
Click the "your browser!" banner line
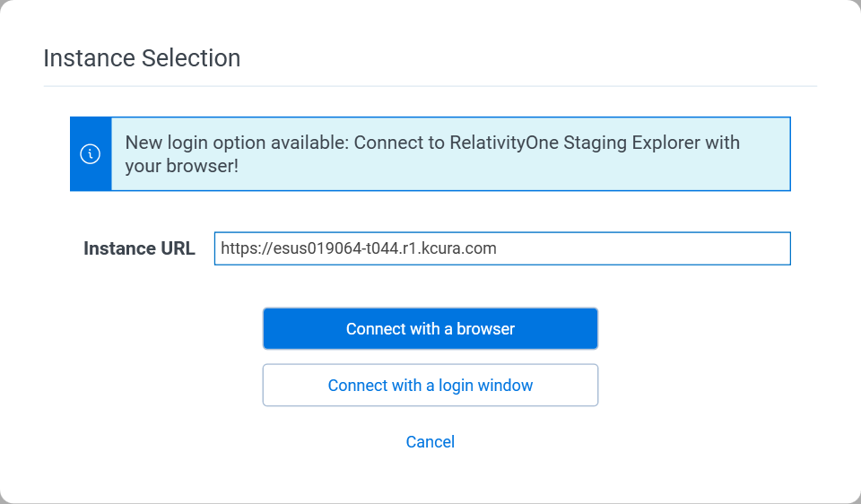click(182, 166)
